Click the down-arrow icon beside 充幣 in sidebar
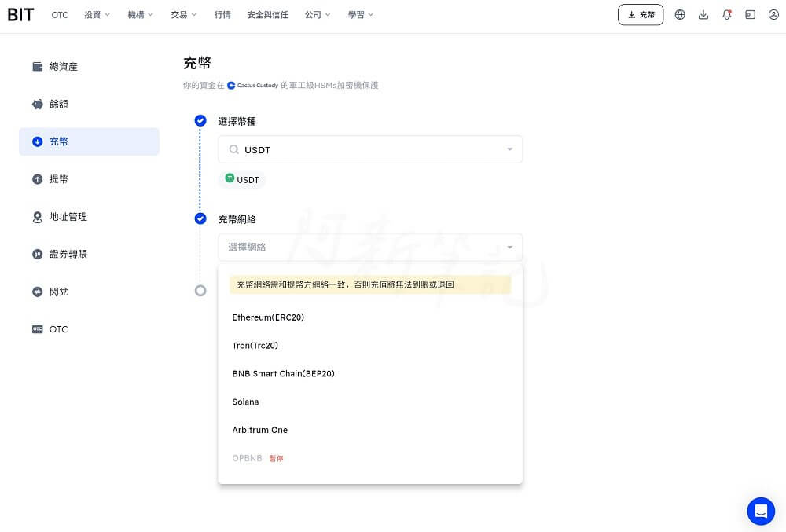 coord(38,141)
